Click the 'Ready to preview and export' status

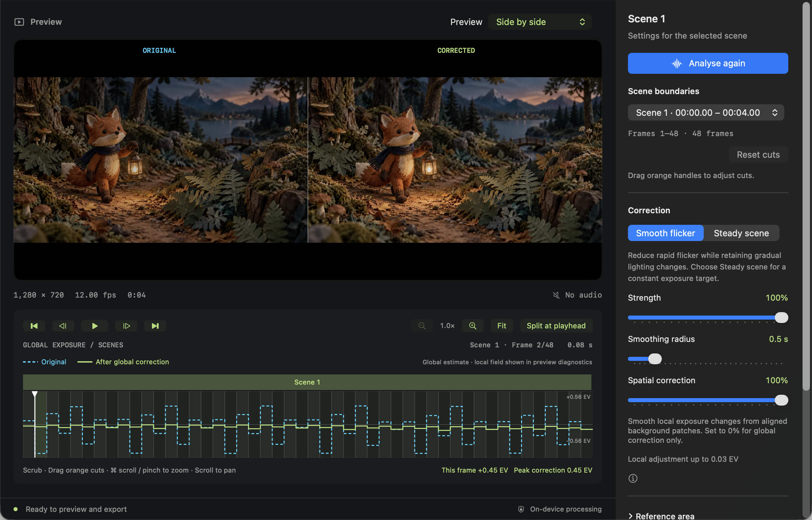[x=76, y=509]
